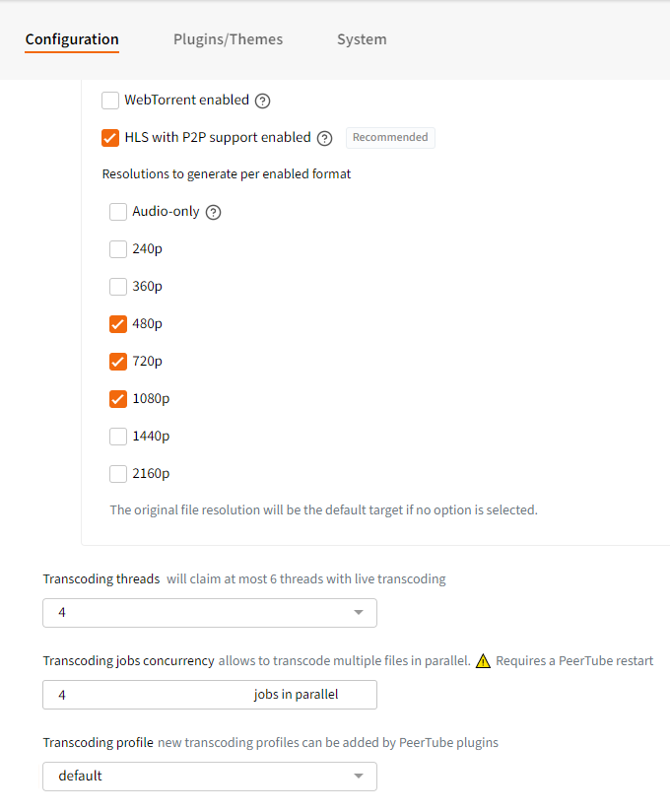Click the jobs in parallel input field
670x812 pixels.
pos(209,695)
